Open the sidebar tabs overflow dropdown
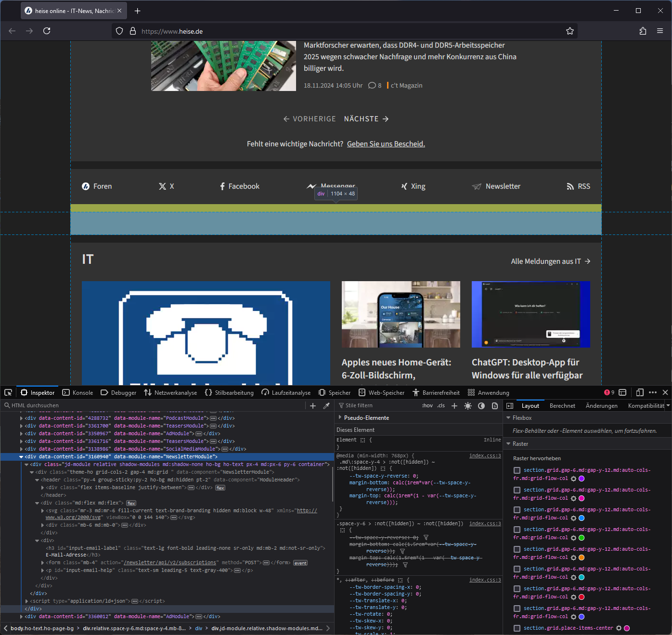This screenshot has height=635, width=672. point(668,406)
